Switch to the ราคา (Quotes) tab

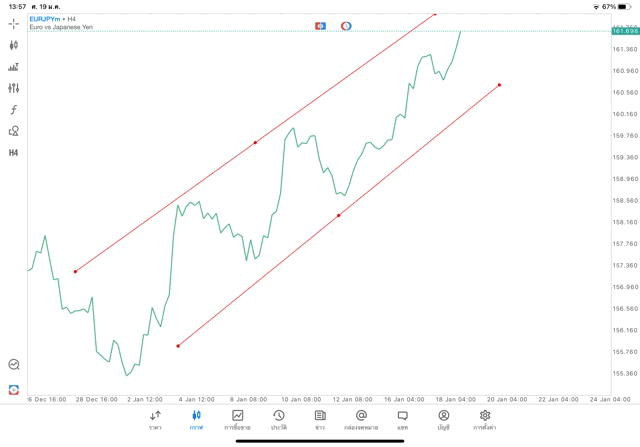pos(155,419)
